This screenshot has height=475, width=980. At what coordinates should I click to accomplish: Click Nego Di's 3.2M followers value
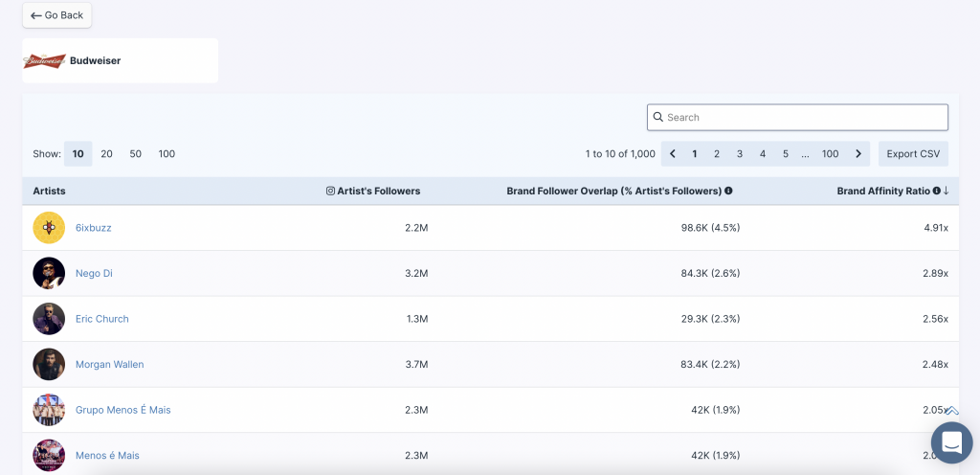[416, 274]
